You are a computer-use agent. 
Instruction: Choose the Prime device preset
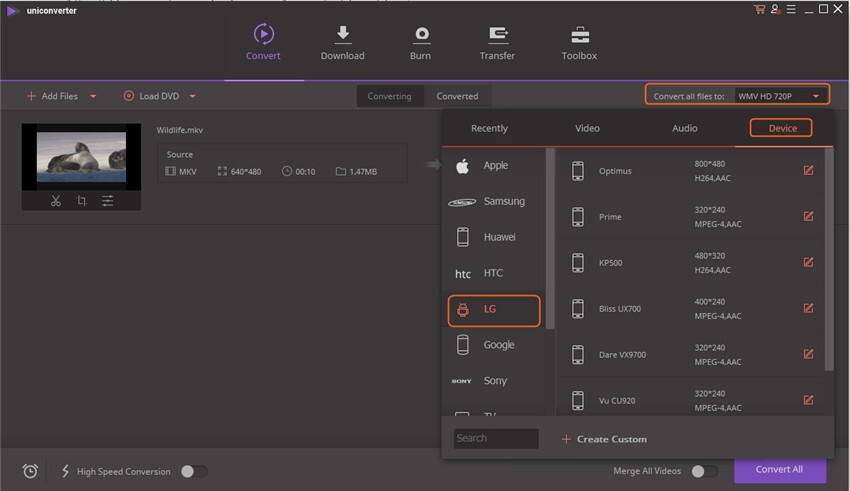coord(692,217)
